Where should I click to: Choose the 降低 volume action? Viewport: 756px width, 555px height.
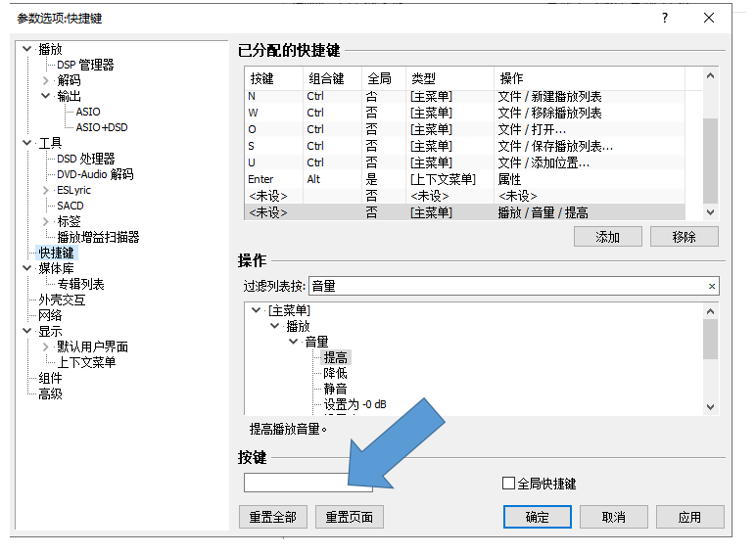point(335,373)
